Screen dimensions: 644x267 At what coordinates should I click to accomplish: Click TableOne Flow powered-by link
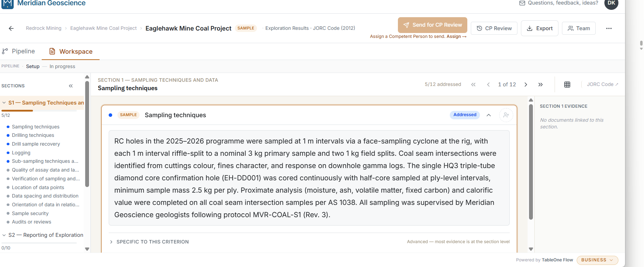[557, 260]
